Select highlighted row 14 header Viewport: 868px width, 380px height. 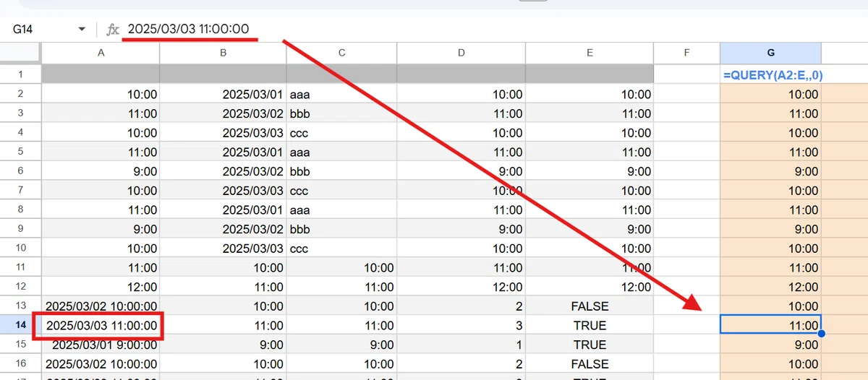(20, 325)
